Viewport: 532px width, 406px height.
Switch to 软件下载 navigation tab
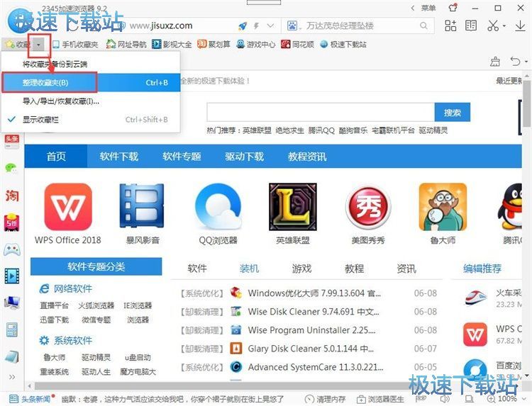(118, 156)
